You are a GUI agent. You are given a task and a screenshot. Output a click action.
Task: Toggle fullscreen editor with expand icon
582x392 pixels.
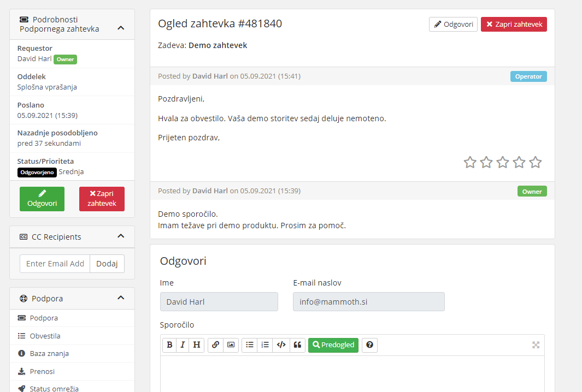click(536, 345)
